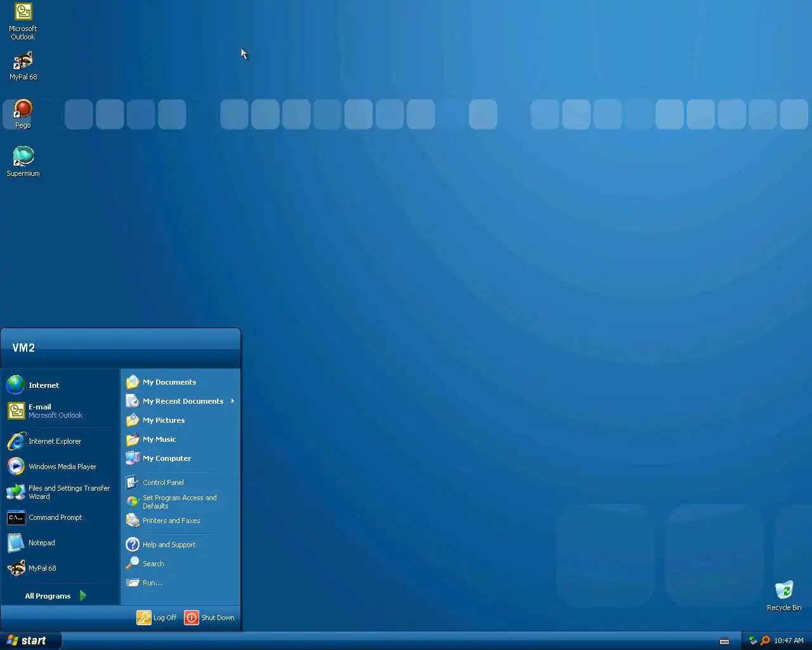This screenshot has height=650, width=812.
Task: Open Printers and Faxes
Action: [x=180, y=521]
